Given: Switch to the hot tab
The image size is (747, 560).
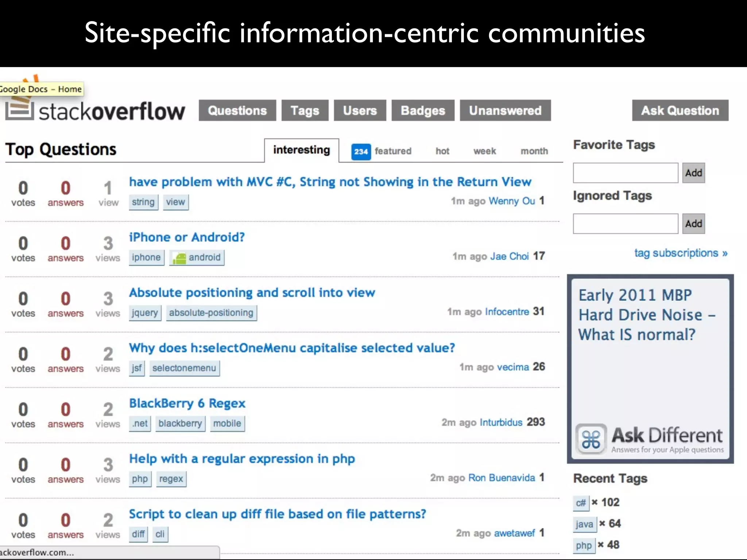Looking at the screenshot, I should 442,151.
